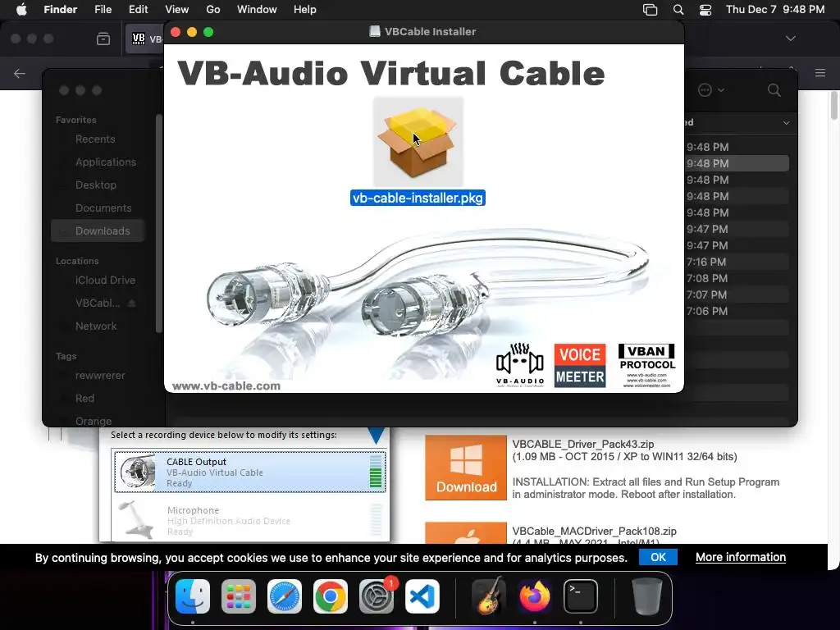
Task: Open Finder window search icon
Action: pos(774,90)
